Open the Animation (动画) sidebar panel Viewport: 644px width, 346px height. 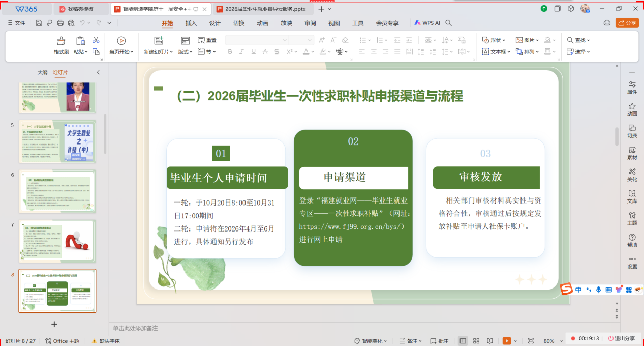pos(632,109)
